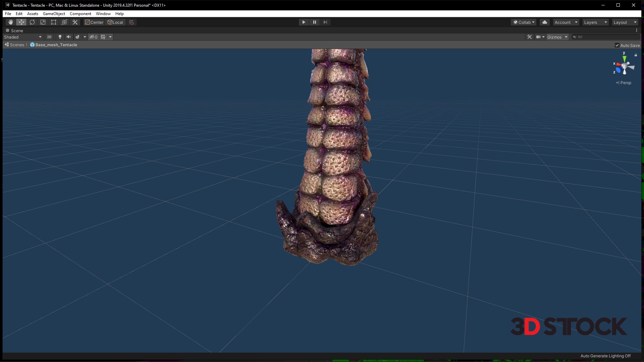Screen dimensions: 644x362
Task: Open the Window menu
Action: point(103,14)
